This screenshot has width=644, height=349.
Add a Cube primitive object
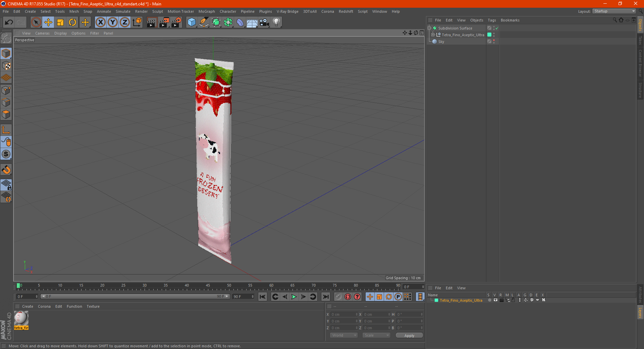point(192,22)
